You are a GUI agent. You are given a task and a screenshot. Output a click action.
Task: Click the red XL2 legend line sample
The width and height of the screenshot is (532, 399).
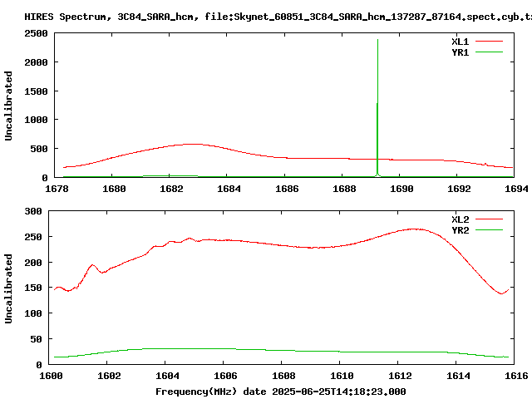[489, 219]
